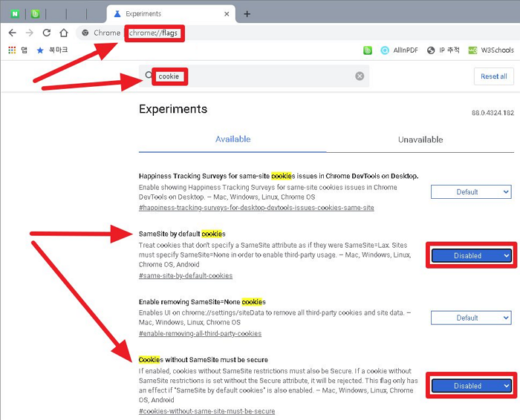
Task: Open #happiness-tracking-surveys-for-desktop-devtools-issues-cookies-same-site link
Action: (256, 208)
